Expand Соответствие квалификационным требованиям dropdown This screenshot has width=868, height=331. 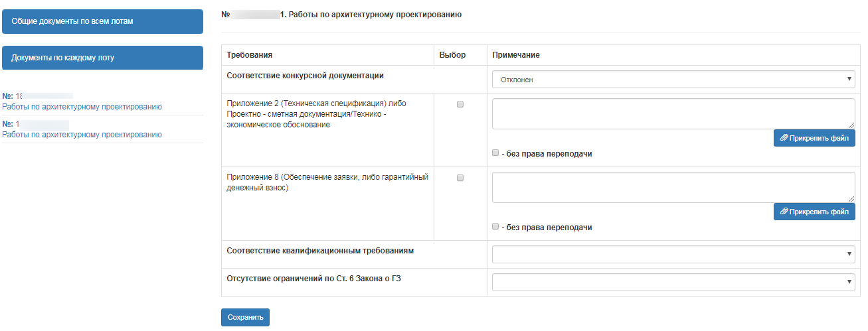pyautogui.click(x=673, y=255)
